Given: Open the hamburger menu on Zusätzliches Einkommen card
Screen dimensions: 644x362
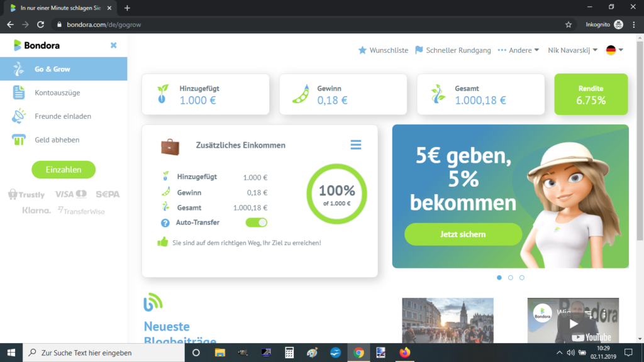Looking at the screenshot, I should [356, 145].
